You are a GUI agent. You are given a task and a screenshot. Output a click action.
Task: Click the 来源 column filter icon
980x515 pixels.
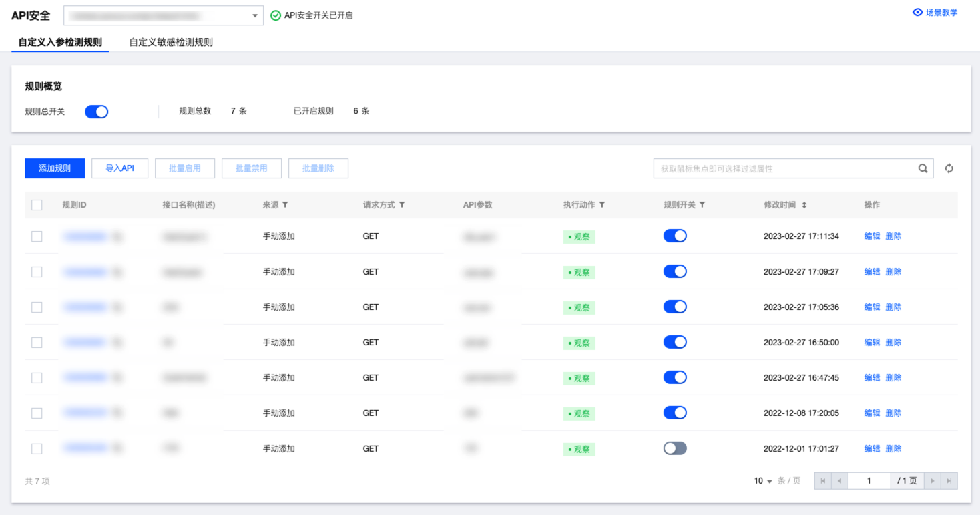pyautogui.click(x=285, y=205)
